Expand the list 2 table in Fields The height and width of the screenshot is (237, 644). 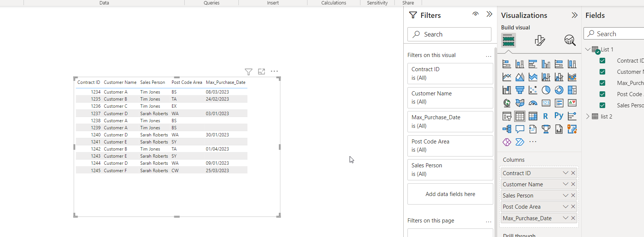pos(588,116)
